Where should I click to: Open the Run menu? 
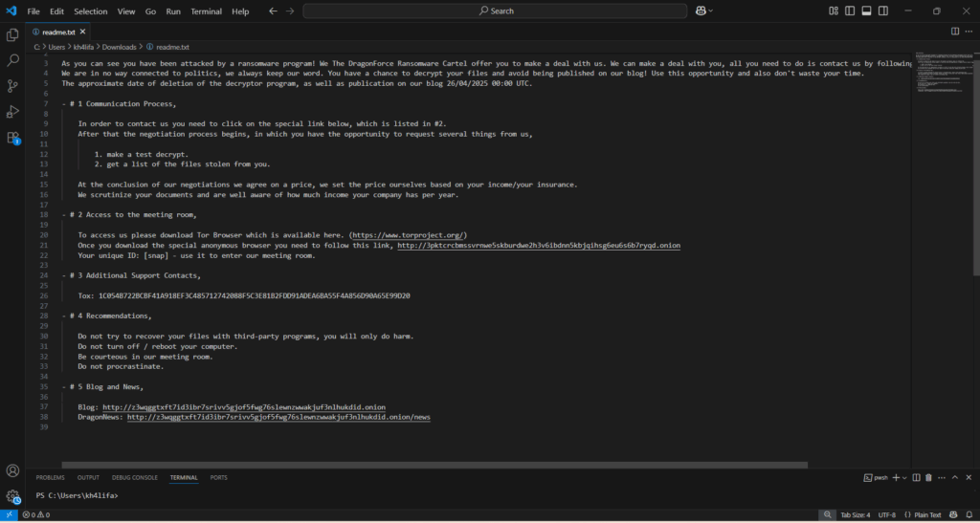coord(173,11)
